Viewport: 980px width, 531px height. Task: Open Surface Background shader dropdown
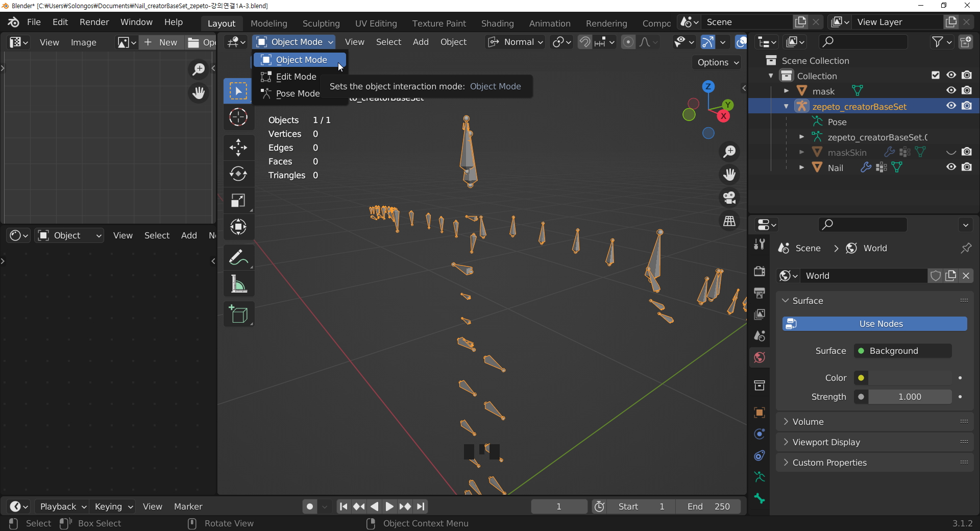[x=902, y=351]
